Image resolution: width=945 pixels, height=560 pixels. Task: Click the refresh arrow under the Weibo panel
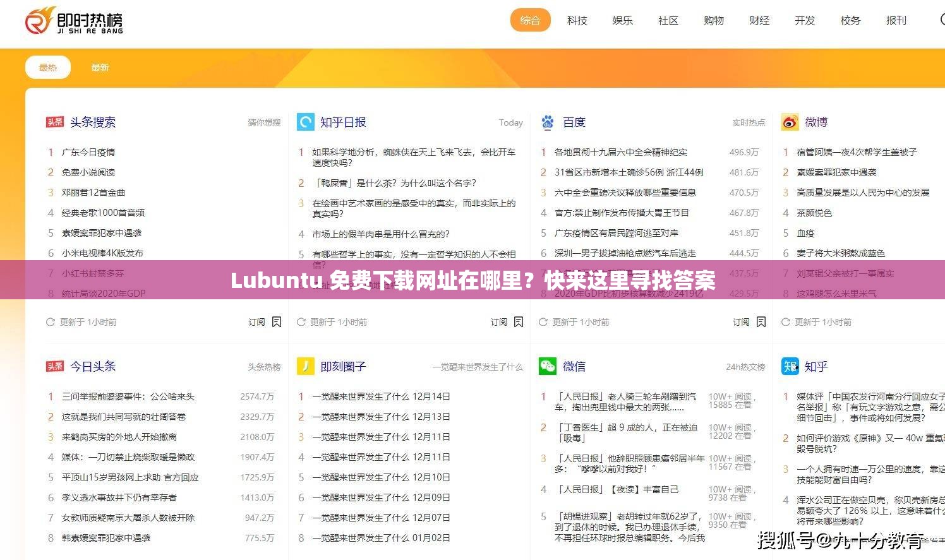785,321
